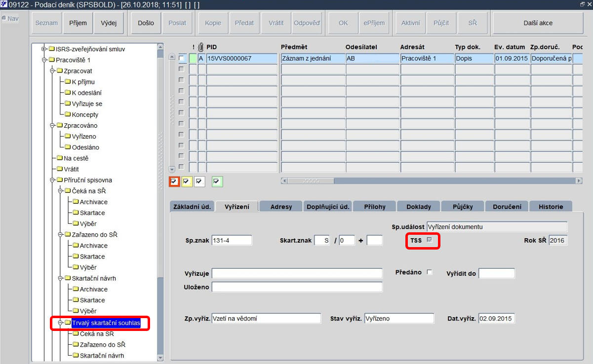Click into the Uloženo field
The height and width of the screenshot is (364, 593).
click(x=297, y=287)
